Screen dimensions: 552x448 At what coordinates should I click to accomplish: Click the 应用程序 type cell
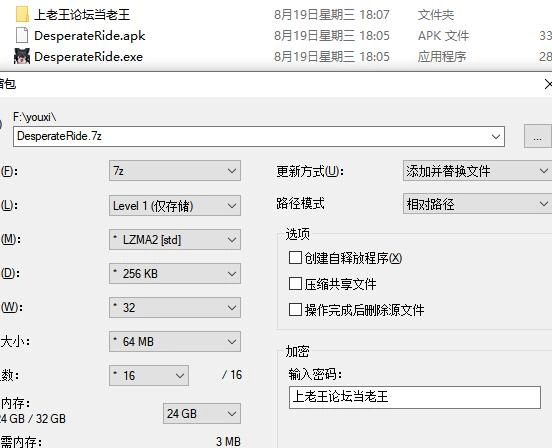[x=442, y=57]
